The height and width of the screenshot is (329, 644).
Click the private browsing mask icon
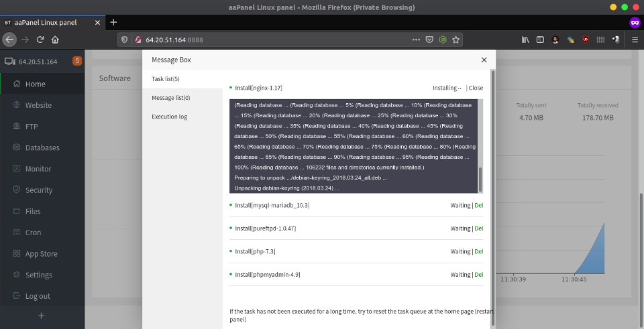pyautogui.click(x=635, y=23)
